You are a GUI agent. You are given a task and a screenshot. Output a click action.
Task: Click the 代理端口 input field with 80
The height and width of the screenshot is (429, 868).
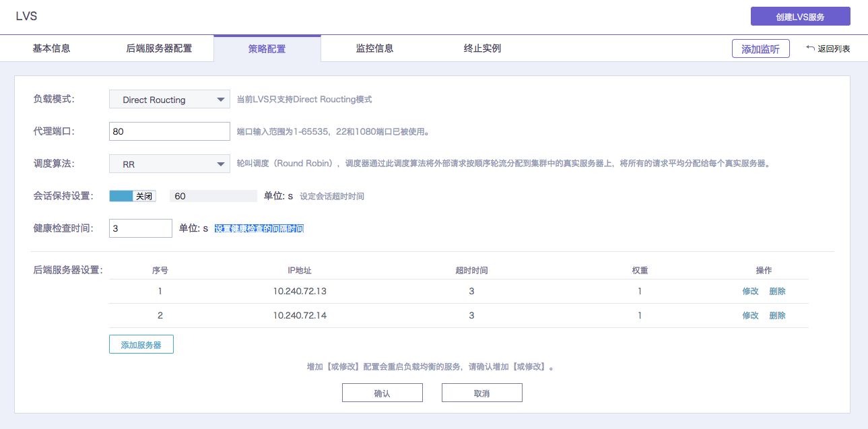click(x=170, y=131)
